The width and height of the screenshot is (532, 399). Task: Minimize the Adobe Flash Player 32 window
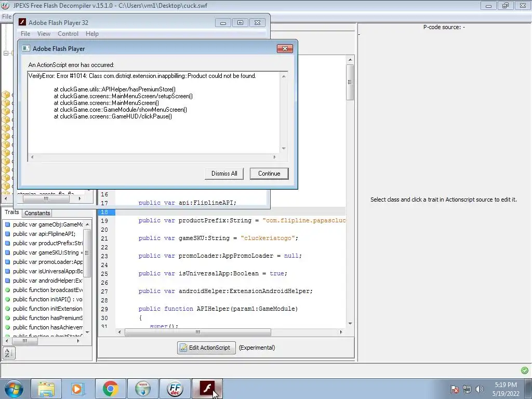pyautogui.click(x=223, y=23)
